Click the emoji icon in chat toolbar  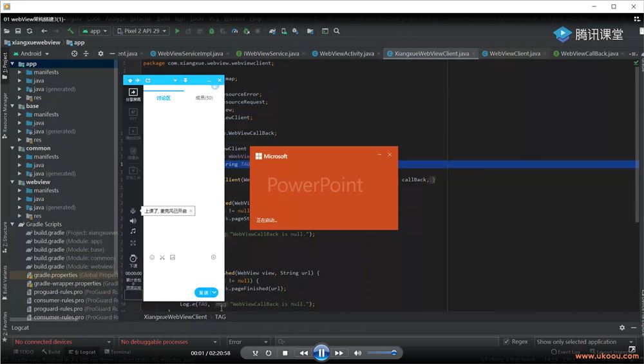pyautogui.click(x=152, y=257)
